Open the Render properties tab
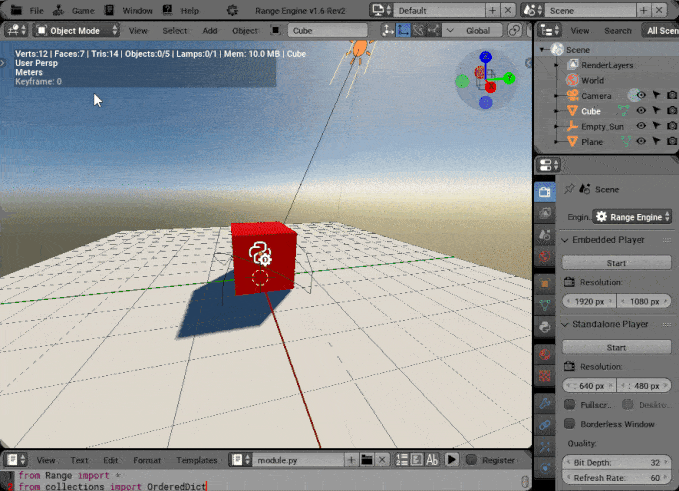This screenshot has height=491, width=679. [x=545, y=191]
